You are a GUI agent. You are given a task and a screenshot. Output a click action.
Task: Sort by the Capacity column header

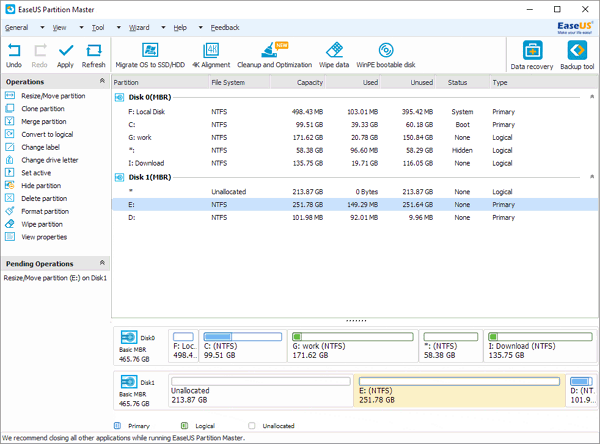click(298, 82)
